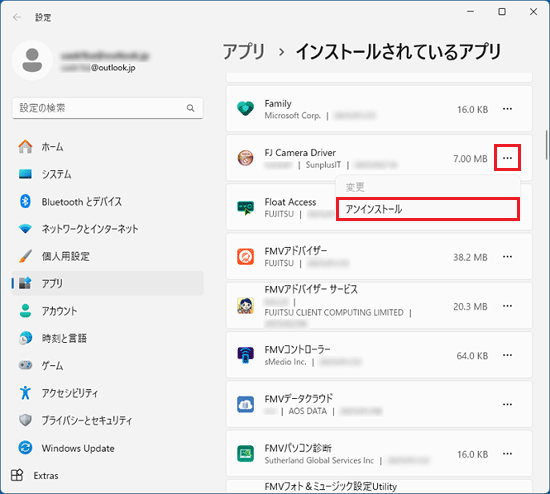The width and height of the screenshot is (550, 494).
Task: Click the FUJITSU CLIENT COMPUTING LIMITED text
Action: coord(334,312)
